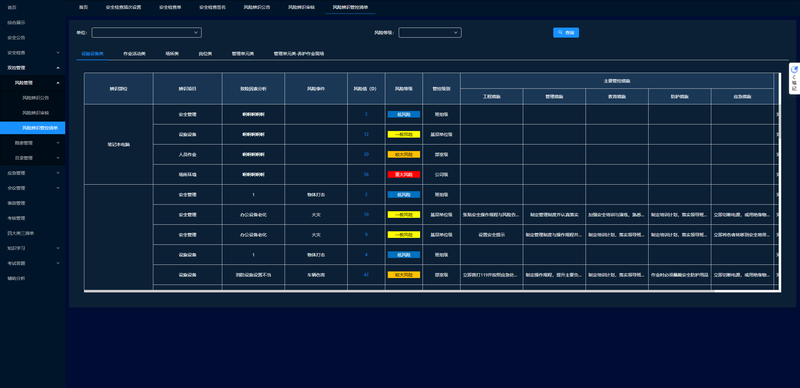Collapse the 双控管理 sidebar arrow

click(x=58, y=67)
